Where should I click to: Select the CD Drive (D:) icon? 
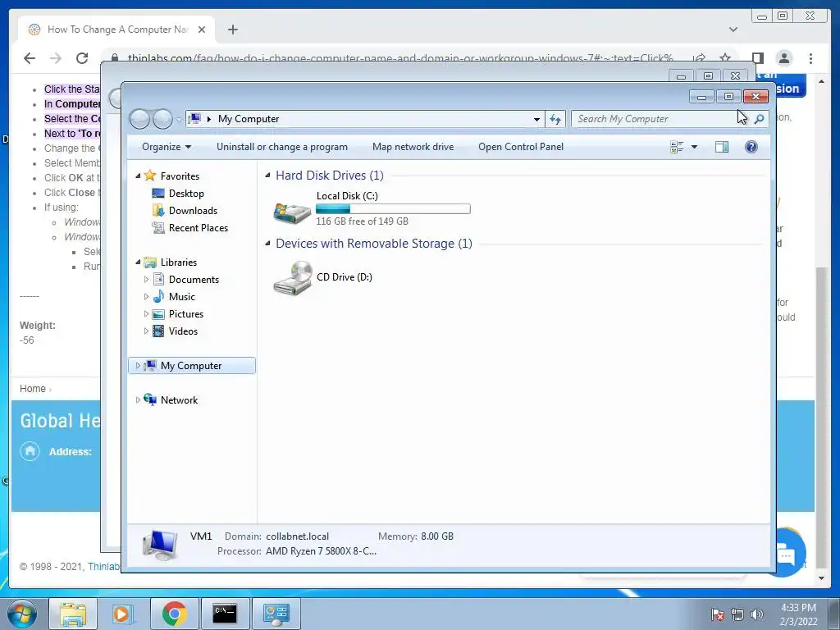click(293, 277)
